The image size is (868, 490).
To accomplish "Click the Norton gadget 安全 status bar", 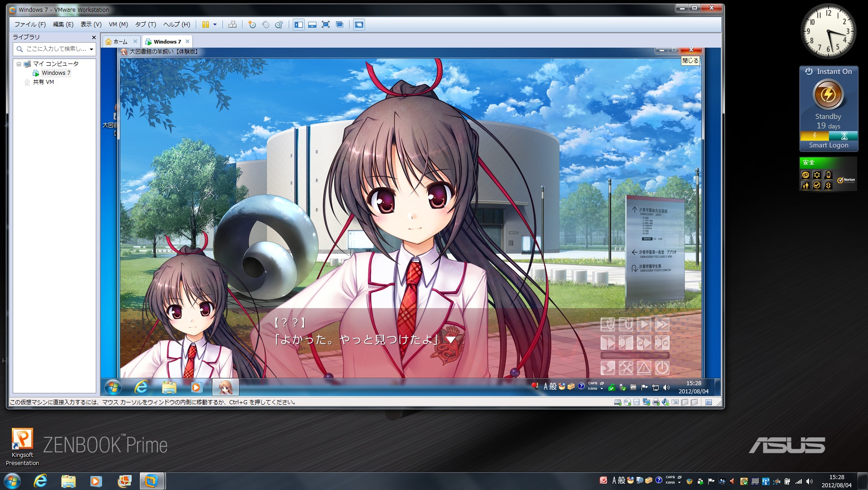I will tap(828, 162).
